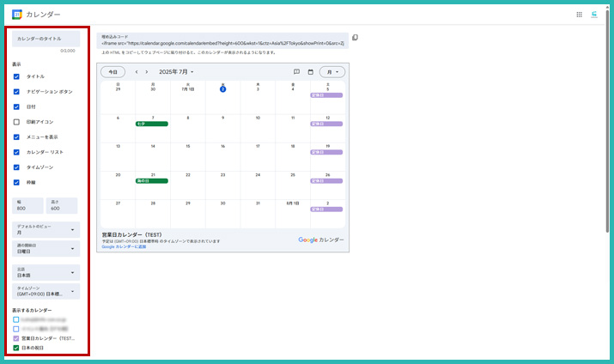Uncheck the タイトル checkbox
The width and height of the screenshot is (614, 364).
[16, 76]
